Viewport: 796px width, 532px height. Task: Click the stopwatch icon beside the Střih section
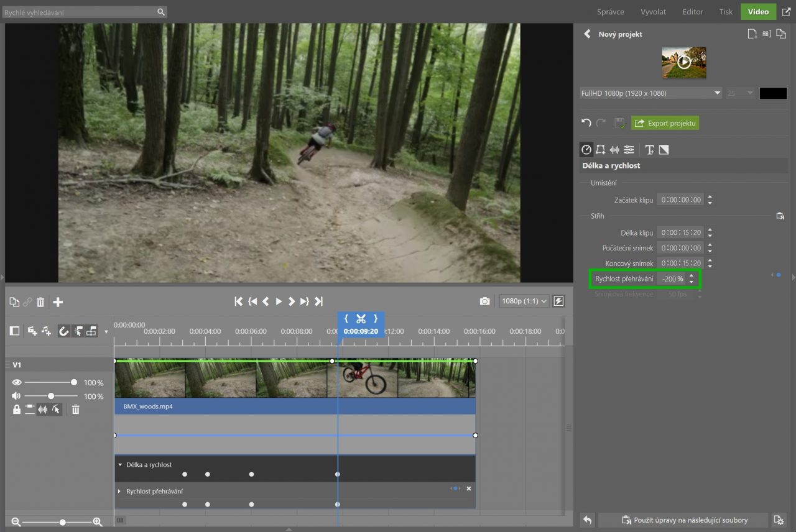(x=780, y=216)
